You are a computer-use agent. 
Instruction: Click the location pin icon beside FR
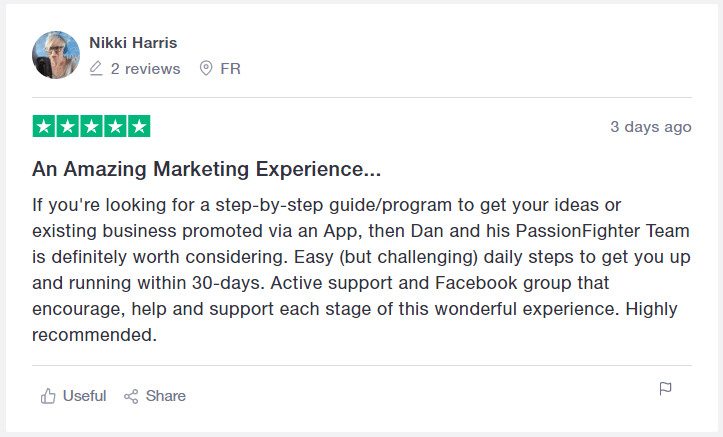pos(206,69)
